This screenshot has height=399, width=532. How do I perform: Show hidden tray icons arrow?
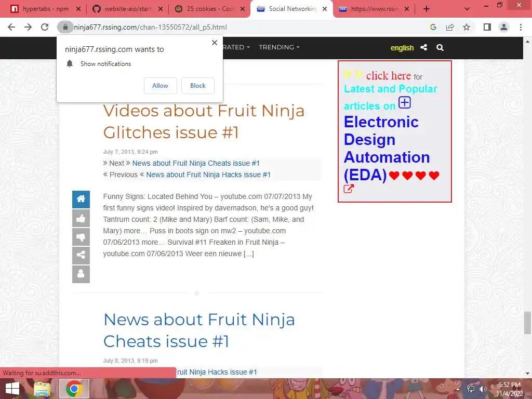[458, 389]
